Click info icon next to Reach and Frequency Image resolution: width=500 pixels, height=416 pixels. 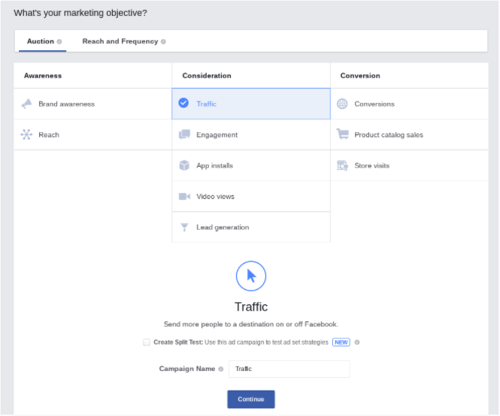click(163, 42)
